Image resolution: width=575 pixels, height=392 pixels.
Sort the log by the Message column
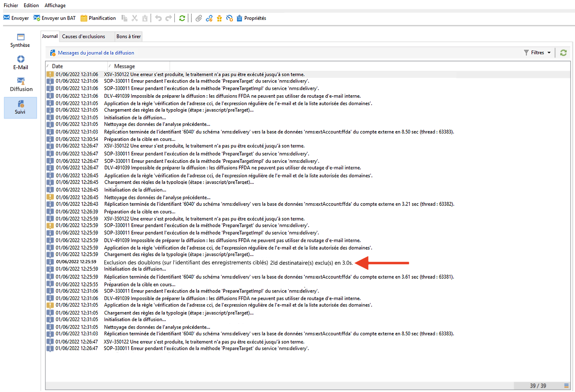pyautogui.click(x=125, y=66)
